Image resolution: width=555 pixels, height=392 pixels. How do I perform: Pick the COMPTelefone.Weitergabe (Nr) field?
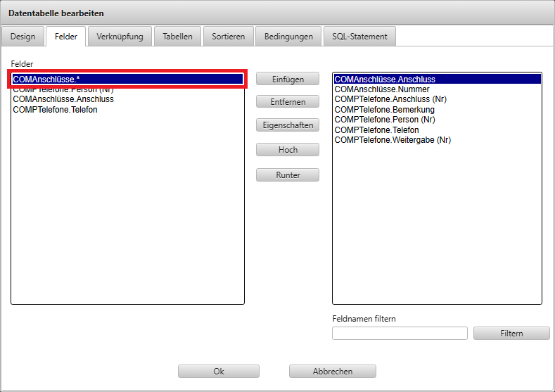393,140
